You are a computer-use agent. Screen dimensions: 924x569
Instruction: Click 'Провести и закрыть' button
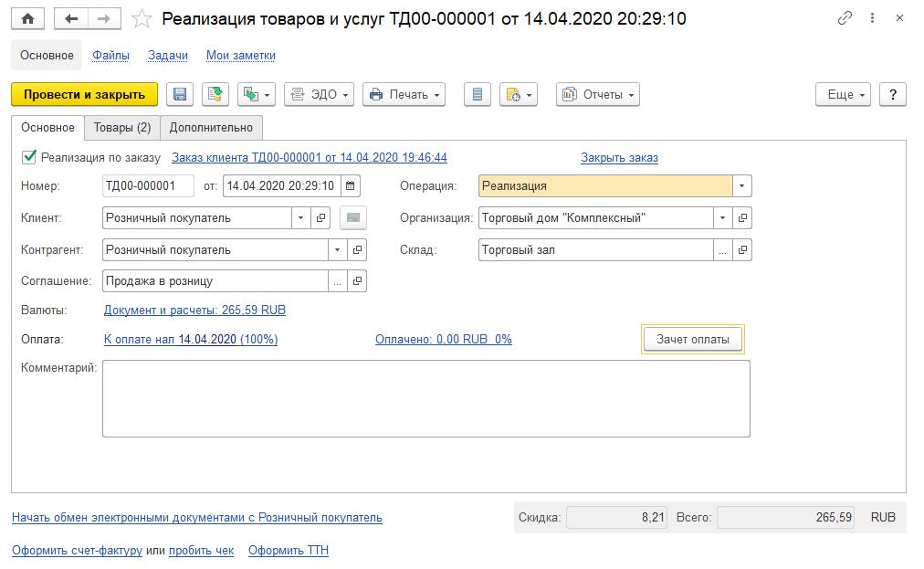(x=84, y=94)
